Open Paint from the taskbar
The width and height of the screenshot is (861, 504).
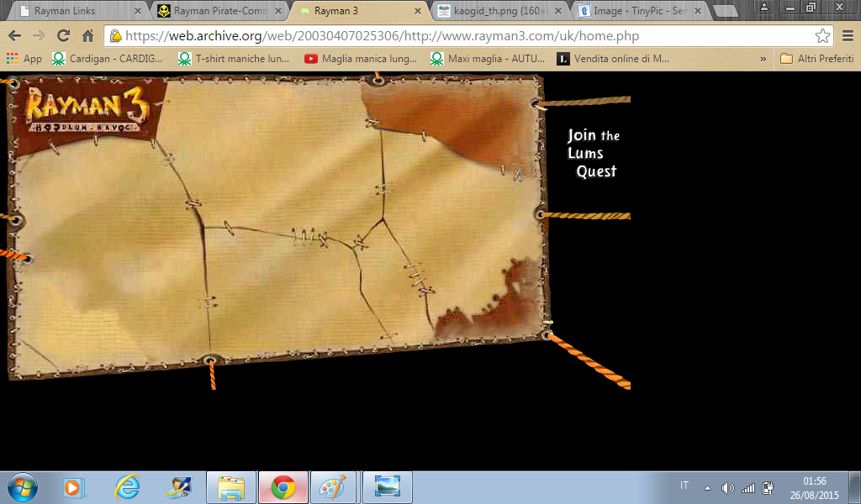[x=333, y=487]
